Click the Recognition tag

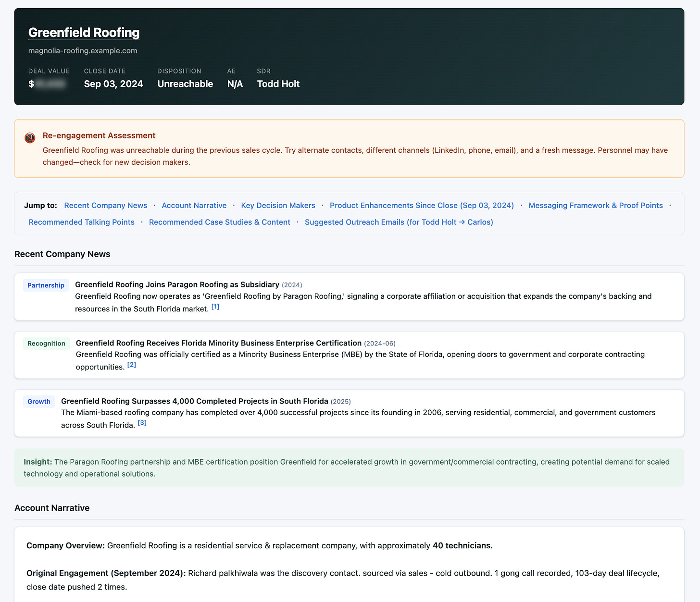coord(46,344)
